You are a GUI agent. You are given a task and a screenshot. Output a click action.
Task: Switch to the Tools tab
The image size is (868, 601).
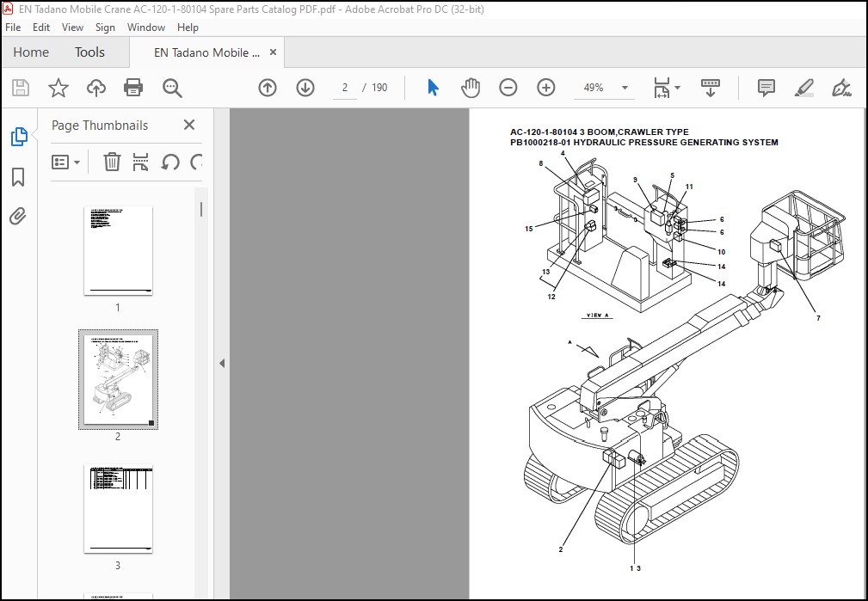pos(89,52)
